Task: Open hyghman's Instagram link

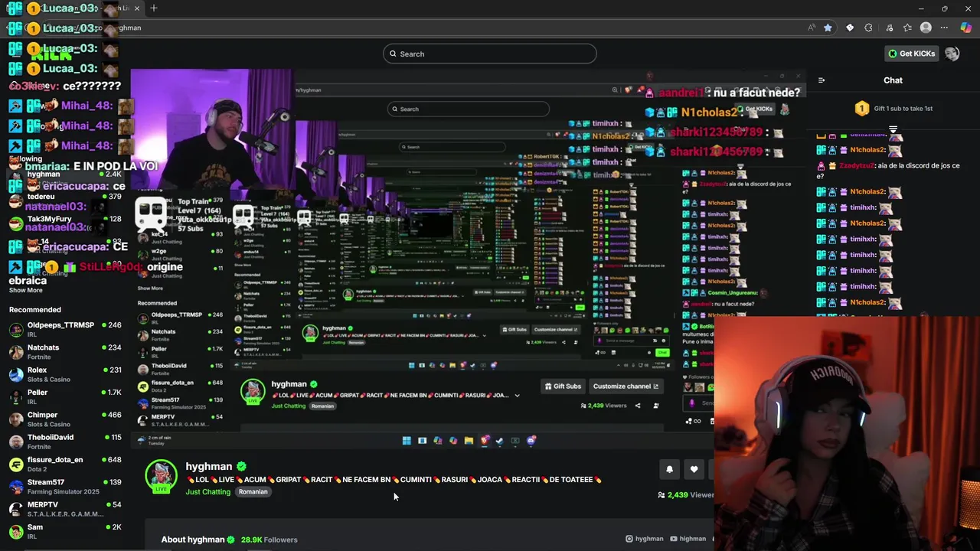Action: point(644,539)
